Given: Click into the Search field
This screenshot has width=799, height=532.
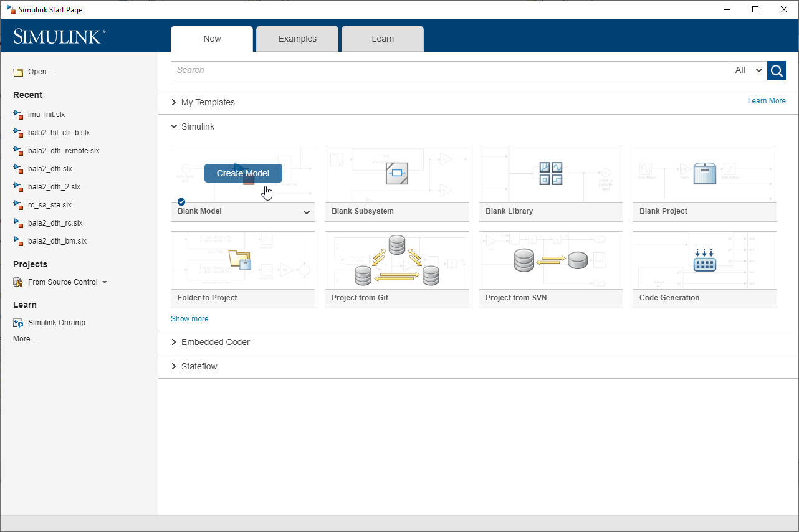Looking at the screenshot, I should pos(449,70).
